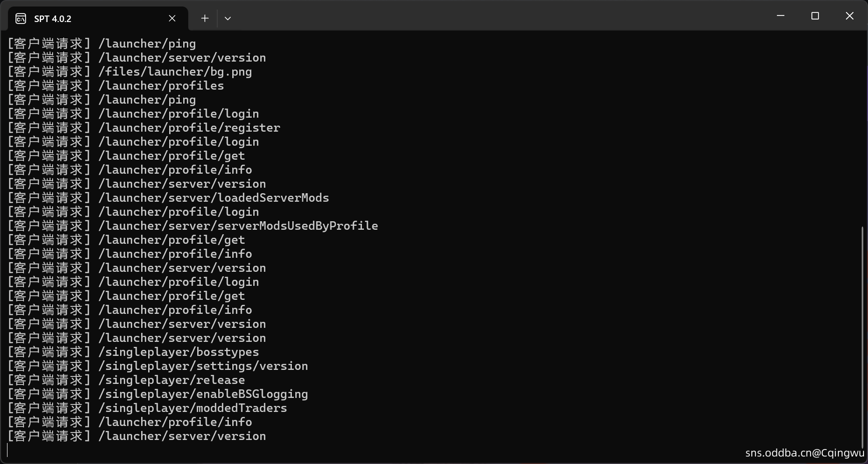Screen dimensions: 868x464
Task: Click the enableBSGlogging request line
Action: [x=203, y=394]
